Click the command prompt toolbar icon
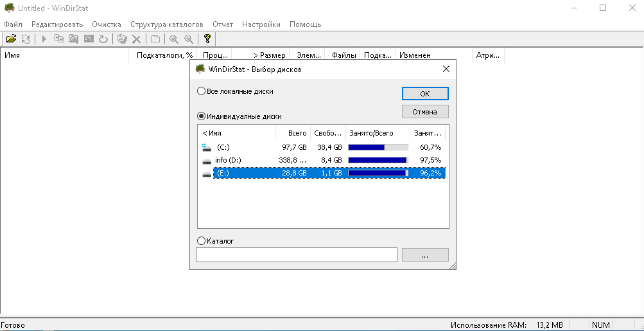The image size is (644, 331). tap(89, 39)
